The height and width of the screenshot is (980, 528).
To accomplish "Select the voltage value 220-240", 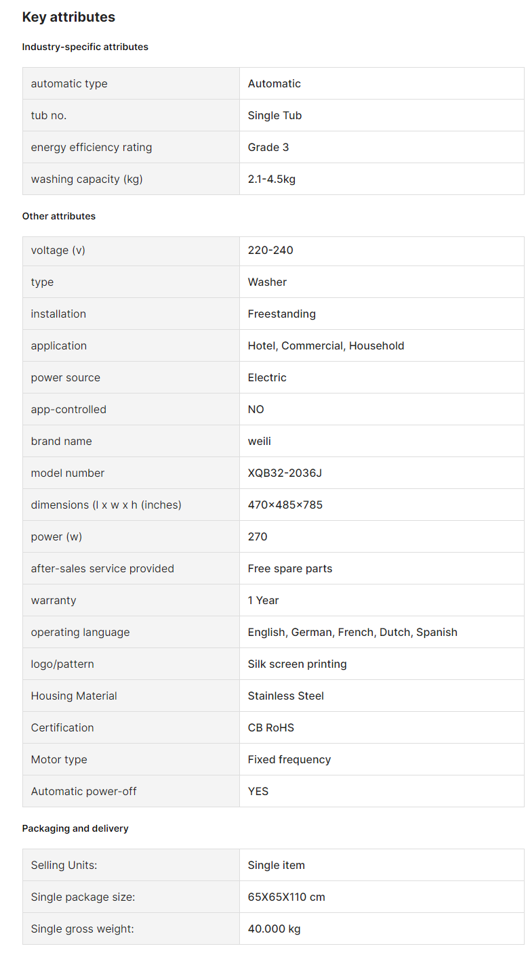I will (270, 250).
